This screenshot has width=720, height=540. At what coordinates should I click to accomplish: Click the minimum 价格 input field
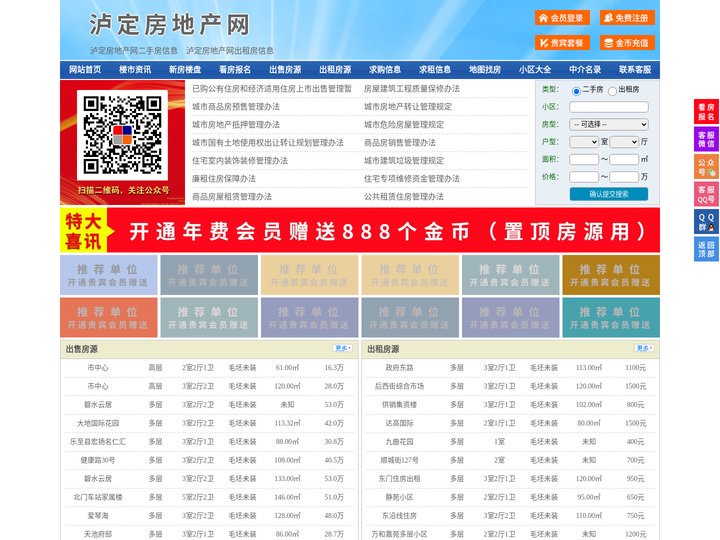point(584,177)
